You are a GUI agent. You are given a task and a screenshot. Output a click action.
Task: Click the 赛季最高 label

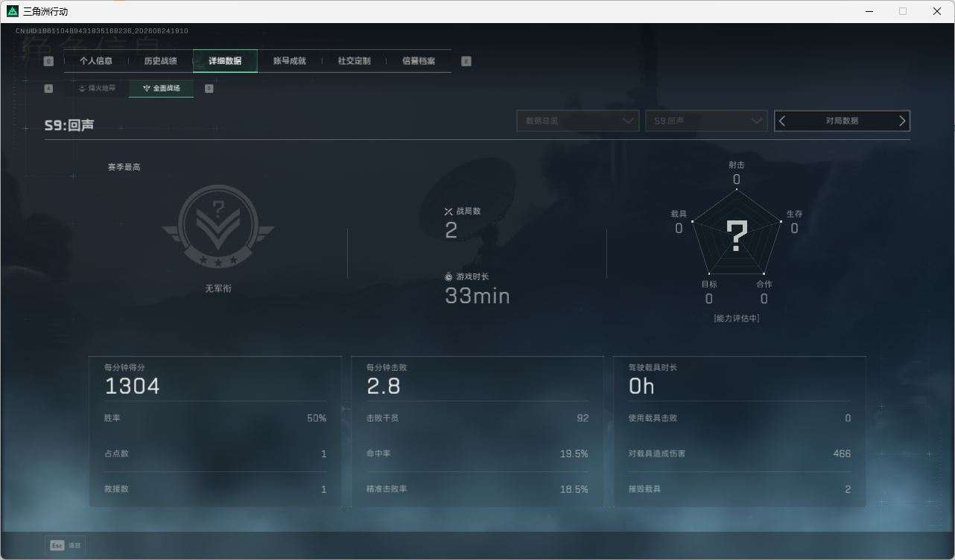(x=124, y=167)
